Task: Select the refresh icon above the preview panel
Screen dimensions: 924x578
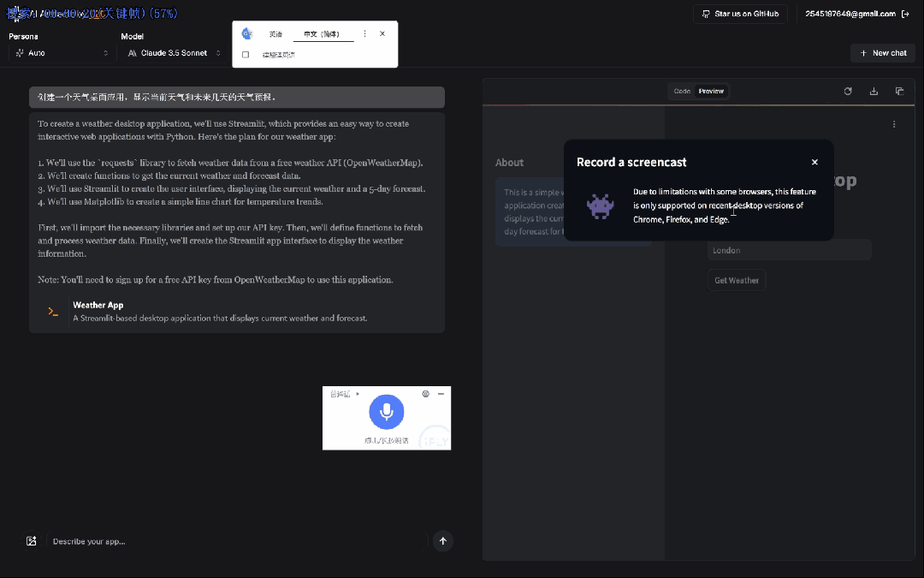Action: pos(848,91)
